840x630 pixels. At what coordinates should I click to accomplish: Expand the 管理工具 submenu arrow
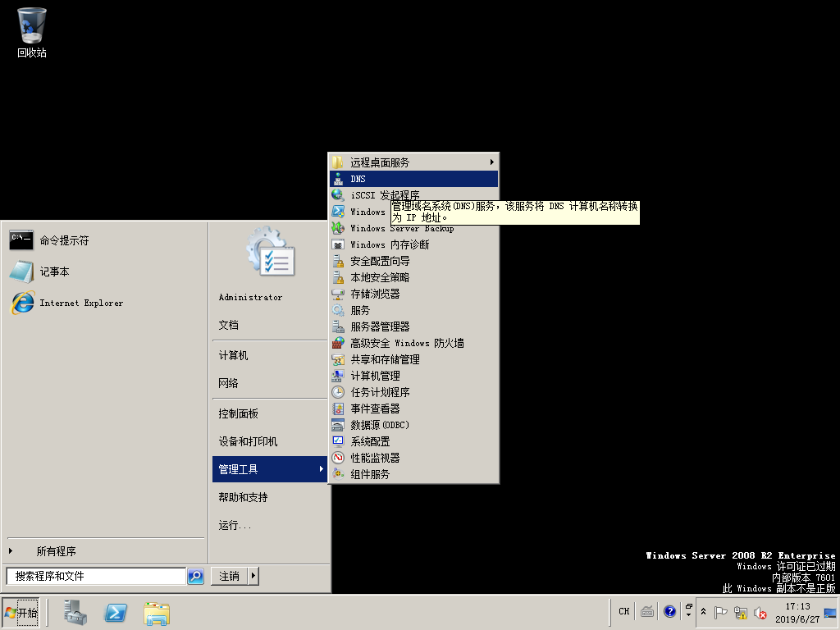click(x=321, y=468)
